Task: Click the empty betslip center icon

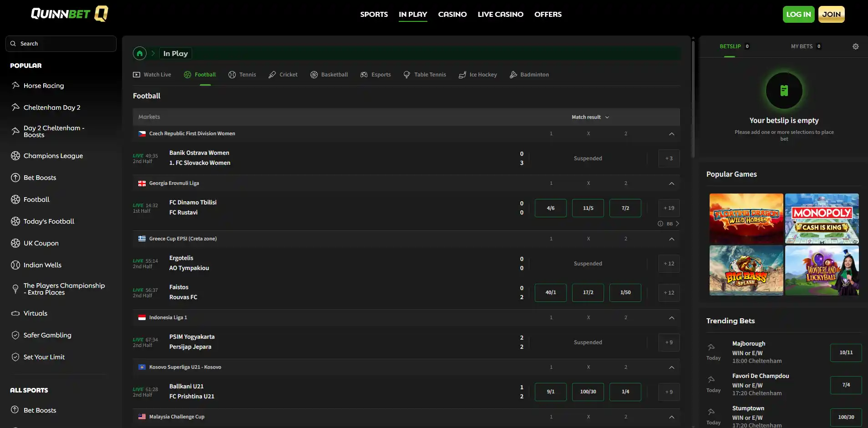Action: [784, 91]
